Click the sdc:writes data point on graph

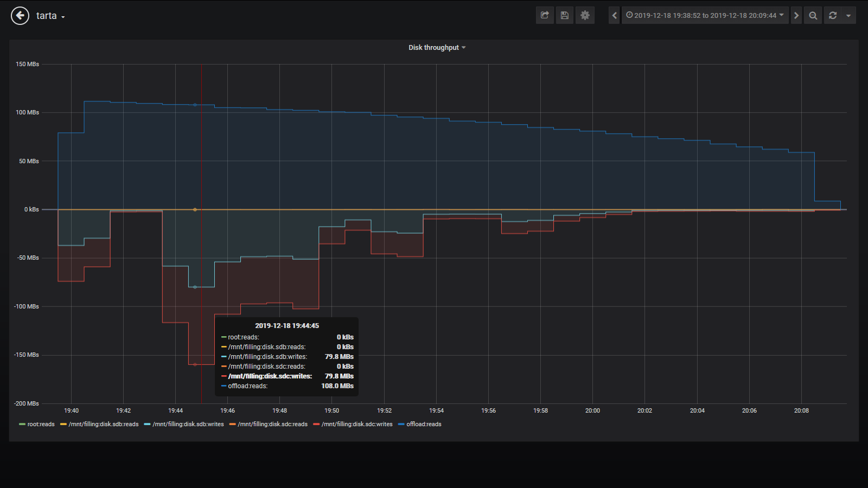(x=195, y=364)
